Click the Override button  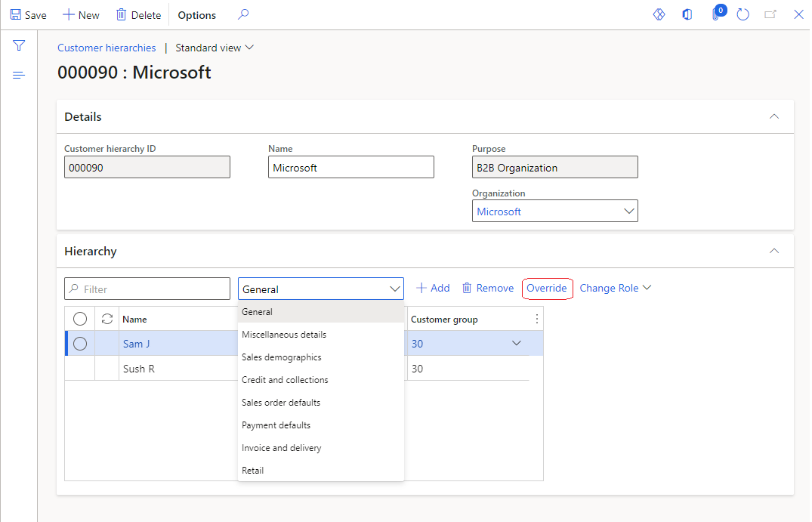547,289
